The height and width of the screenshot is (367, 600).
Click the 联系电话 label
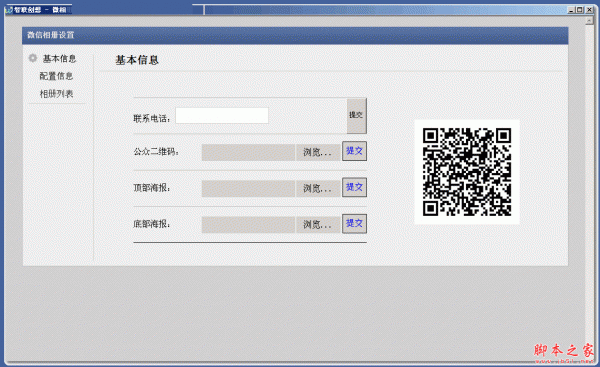[x=152, y=119]
